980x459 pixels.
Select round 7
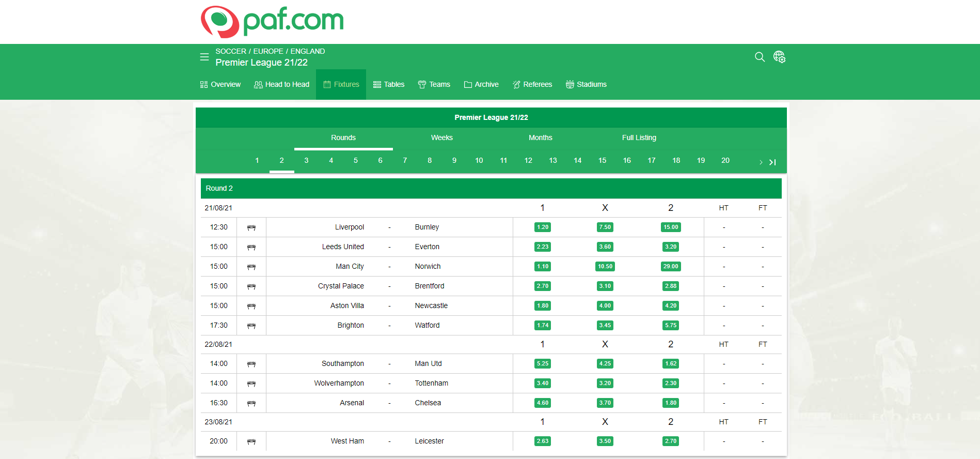point(405,160)
